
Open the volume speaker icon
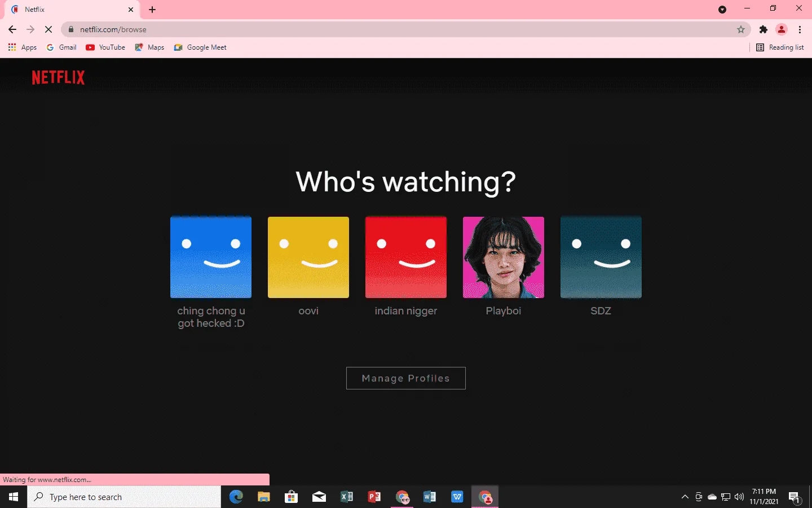[x=739, y=497]
